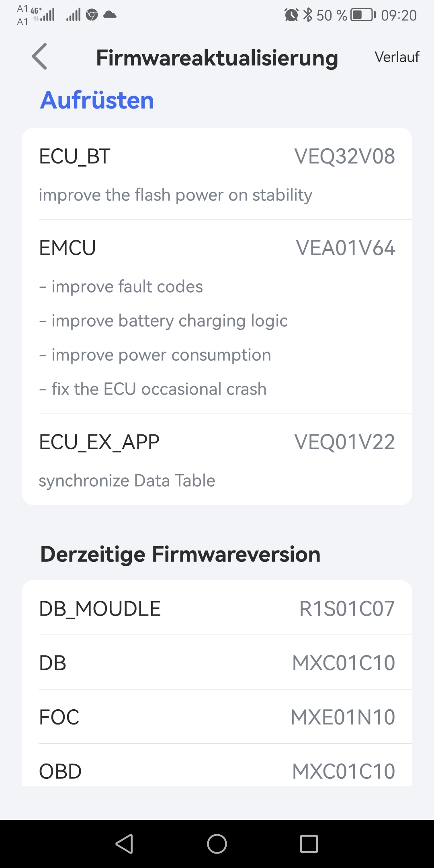The width and height of the screenshot is (434, 868).
Task: Tap the Aufrüsten upgrade heading
Action: click(97, 100)
